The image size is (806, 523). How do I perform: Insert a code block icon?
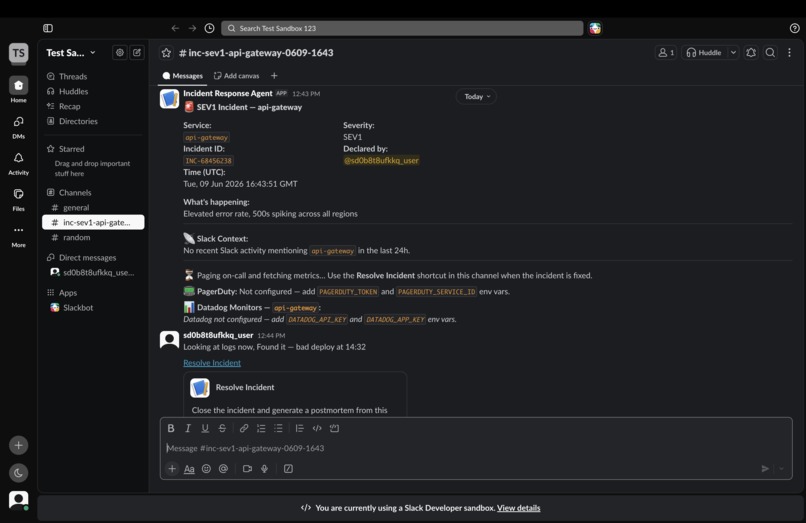pos(334,428)
